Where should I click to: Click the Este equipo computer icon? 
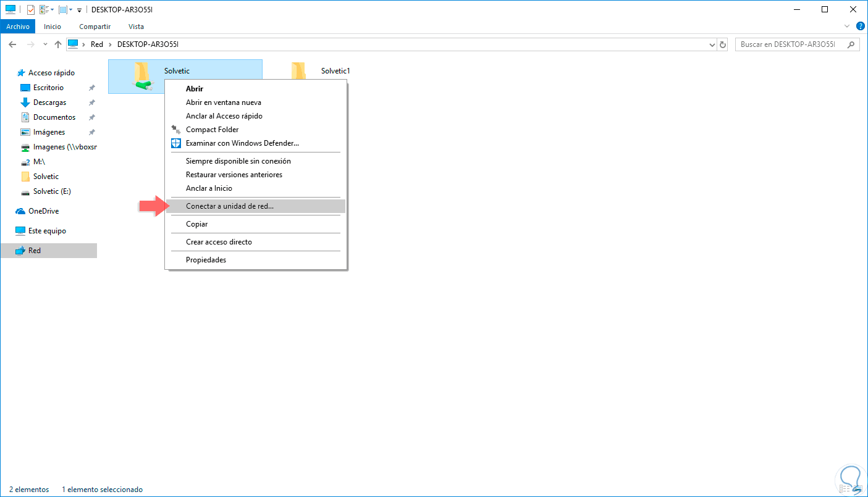(x=20, y=231)
